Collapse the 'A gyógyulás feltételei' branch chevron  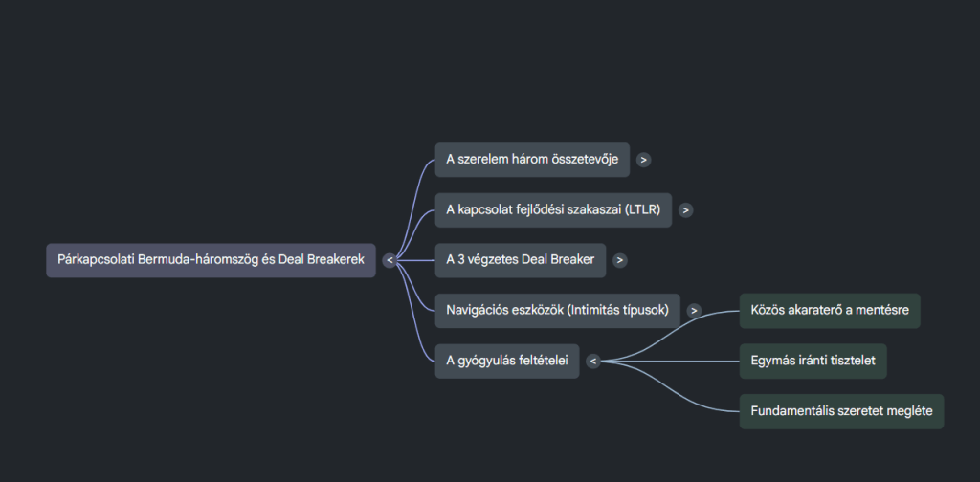click(x=593, y=361)
